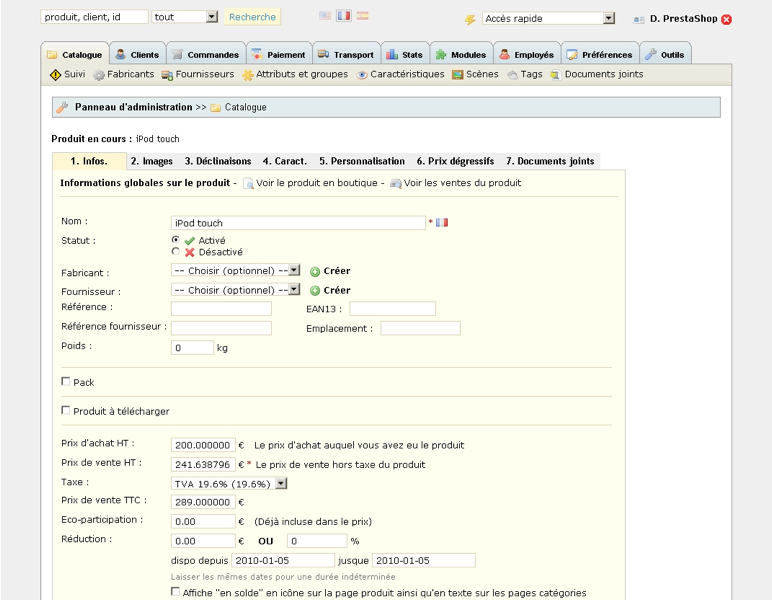Image resolution: width=772 pixels, height=600 pixels.
Task: Open the Stats tab
Action: (405, 55)
